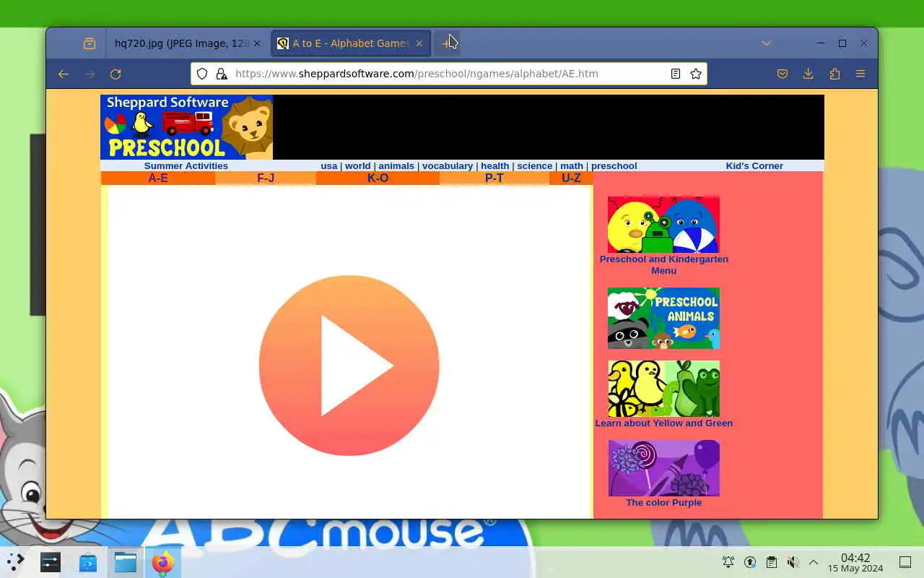Open The color Purple link

click(664, 502)
